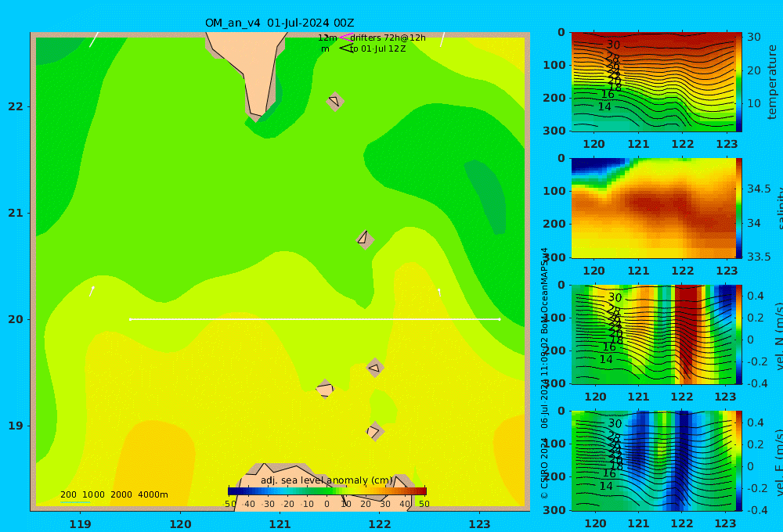This screenshot has width=783, height=532.
Task: Select the island marker near 19.3N, 121.5E
Action: point(325,389)
